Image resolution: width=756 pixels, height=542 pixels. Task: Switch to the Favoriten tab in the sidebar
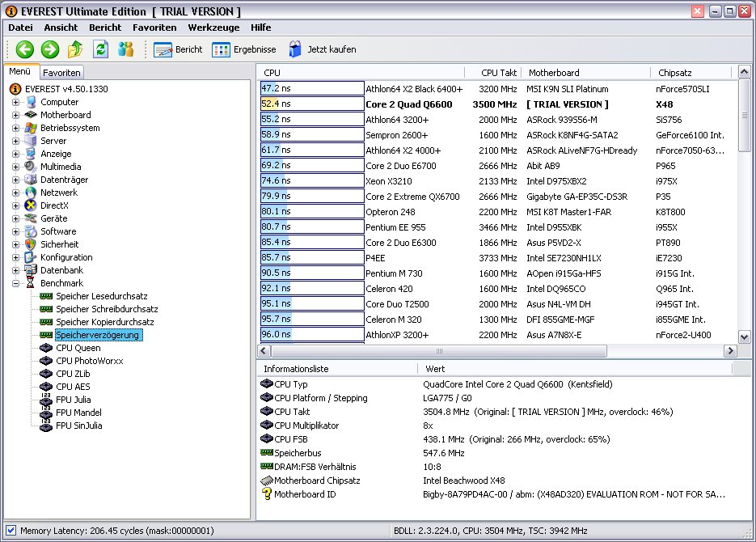pyautogui.click(x=61, y=73)
